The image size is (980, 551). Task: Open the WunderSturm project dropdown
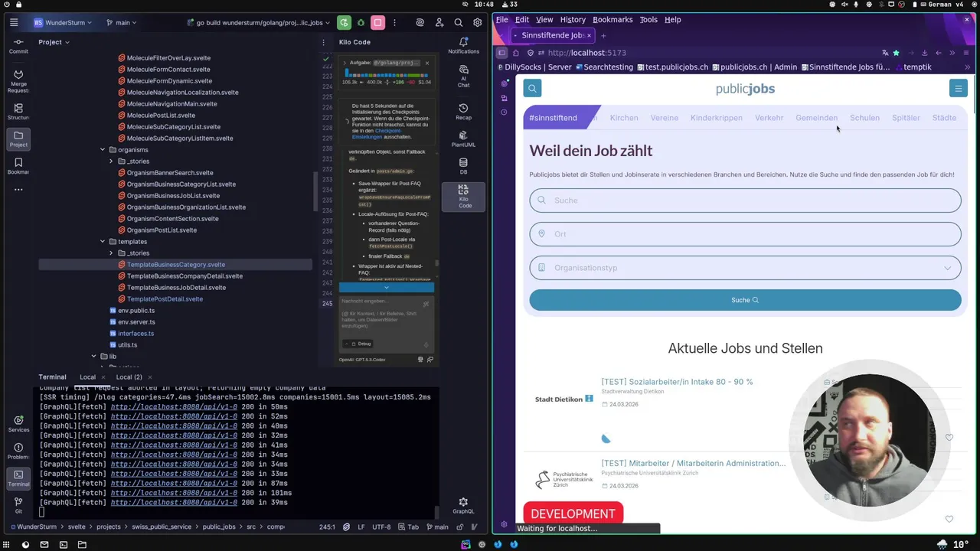click(x=63, y=23)
